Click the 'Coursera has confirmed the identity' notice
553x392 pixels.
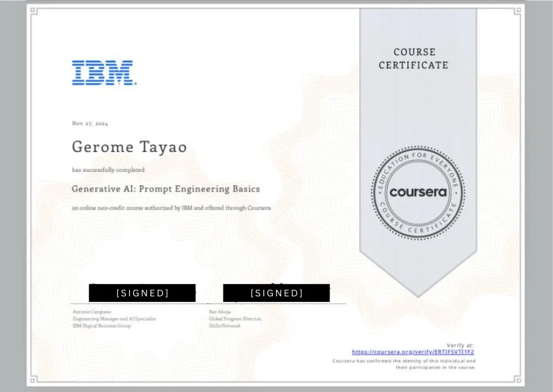point(403,364)
